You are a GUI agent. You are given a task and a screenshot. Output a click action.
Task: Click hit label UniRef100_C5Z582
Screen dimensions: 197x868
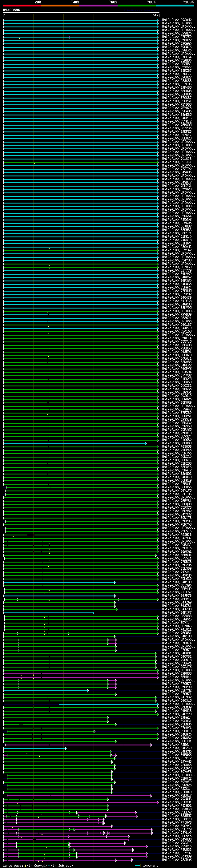tap(177, 64)
